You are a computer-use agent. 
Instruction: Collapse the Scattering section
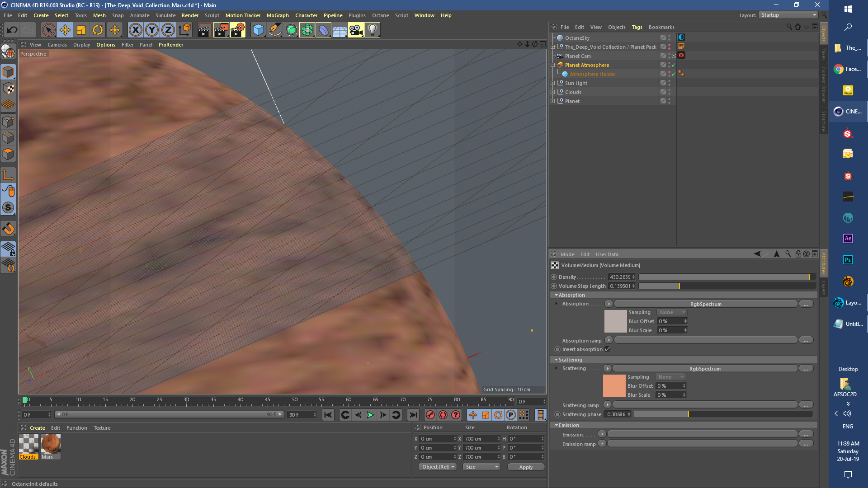pyautogui.click(x=557, y=360)
